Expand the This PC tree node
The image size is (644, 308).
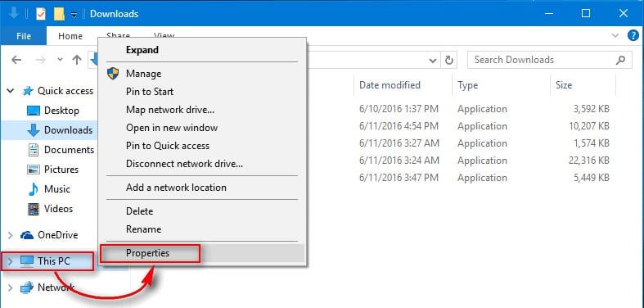[11, 261]
